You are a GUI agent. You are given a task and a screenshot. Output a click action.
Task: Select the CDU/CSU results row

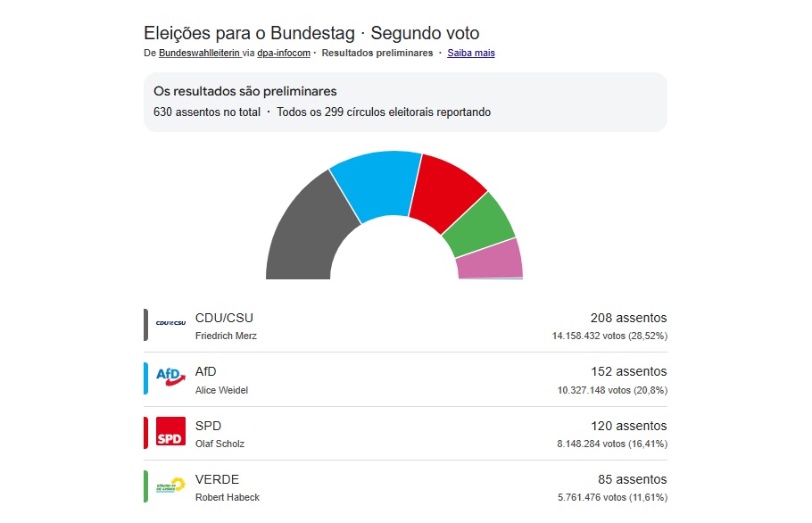tap(406, 326)
